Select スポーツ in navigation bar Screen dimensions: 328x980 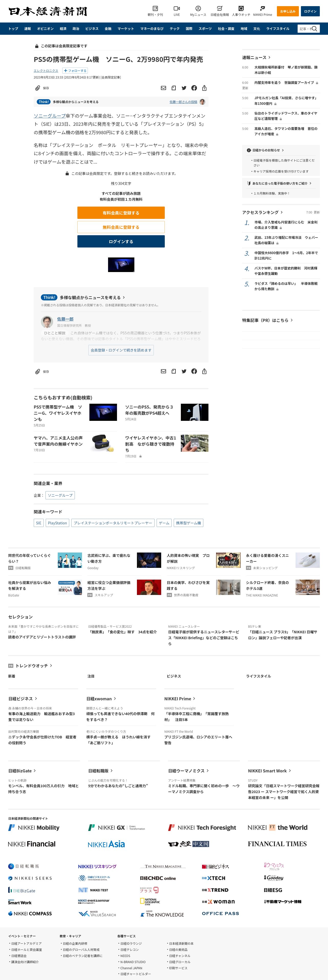tap(205, 29)
